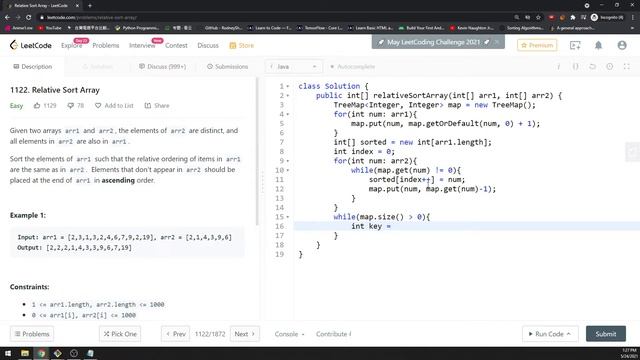
Task: Click the code braces format icon
Action: point(576,67)
